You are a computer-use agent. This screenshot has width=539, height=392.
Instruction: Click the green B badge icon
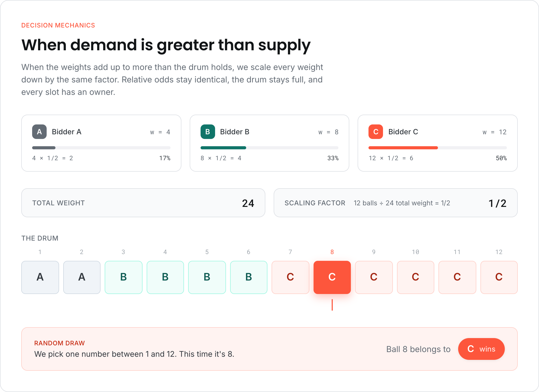tap(208, 132)
